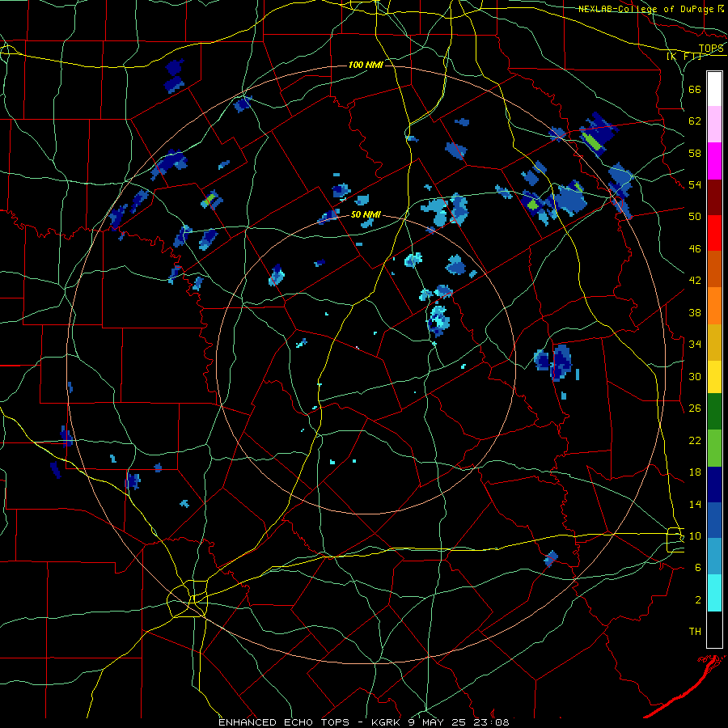Click the 58 value on the scale
Image resolution: width=728 pixels, height=728 pixels.
click(x=695, y=153)
